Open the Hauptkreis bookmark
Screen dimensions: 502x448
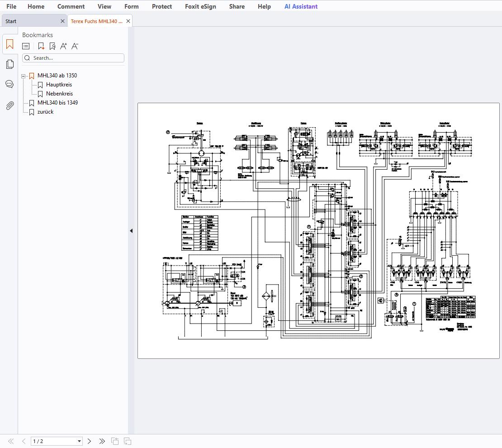point(59,85)
